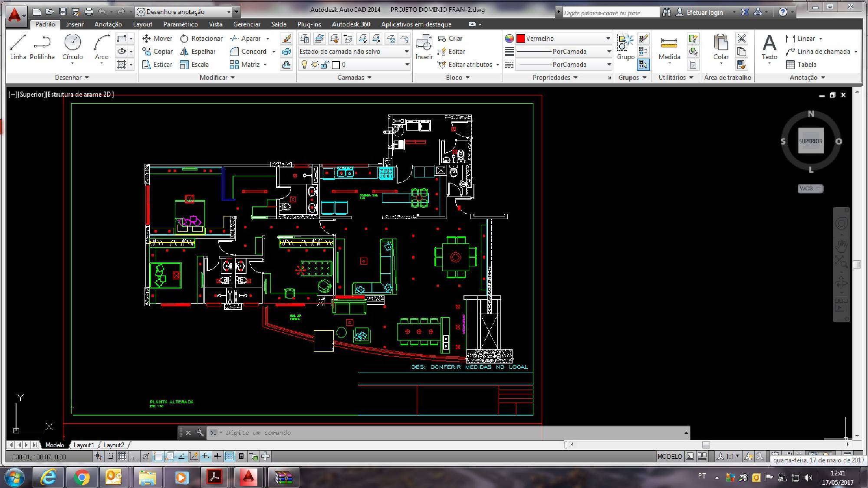868x488 pixels.
Task: Expand the layer state dropdown
Action: (407, 52)
